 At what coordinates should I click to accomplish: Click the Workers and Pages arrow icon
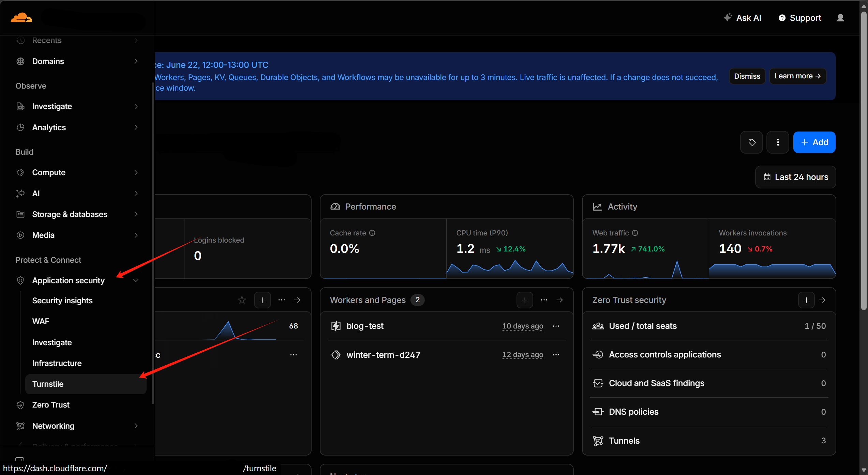[559, 300]
